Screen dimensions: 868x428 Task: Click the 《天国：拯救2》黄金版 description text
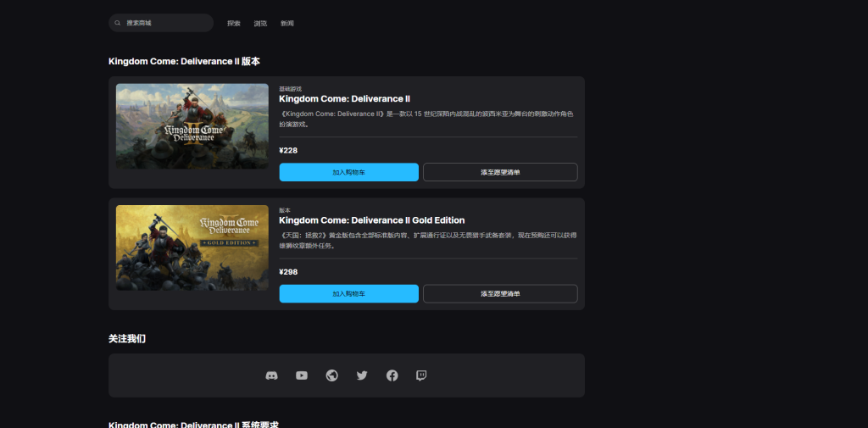tap(428, 241)
